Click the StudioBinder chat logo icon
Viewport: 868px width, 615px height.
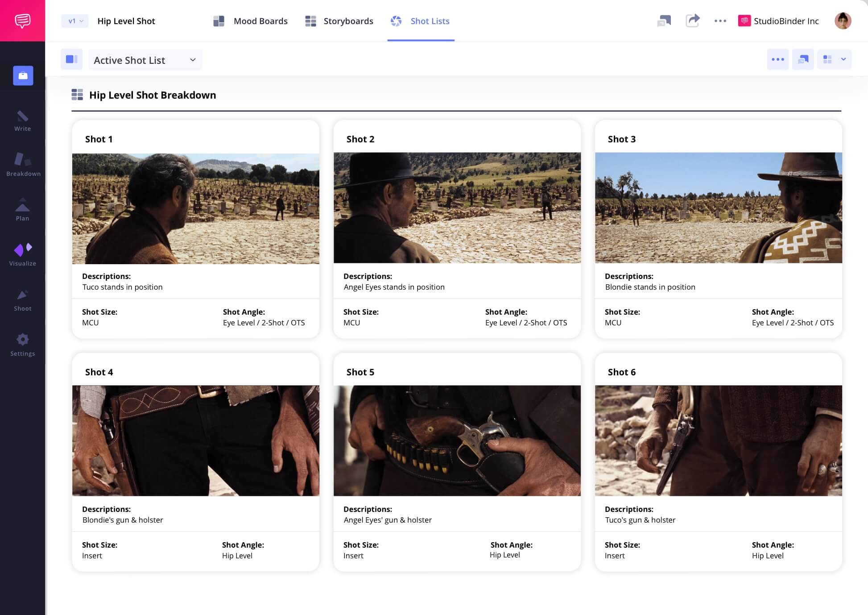(x=22, y=21)
